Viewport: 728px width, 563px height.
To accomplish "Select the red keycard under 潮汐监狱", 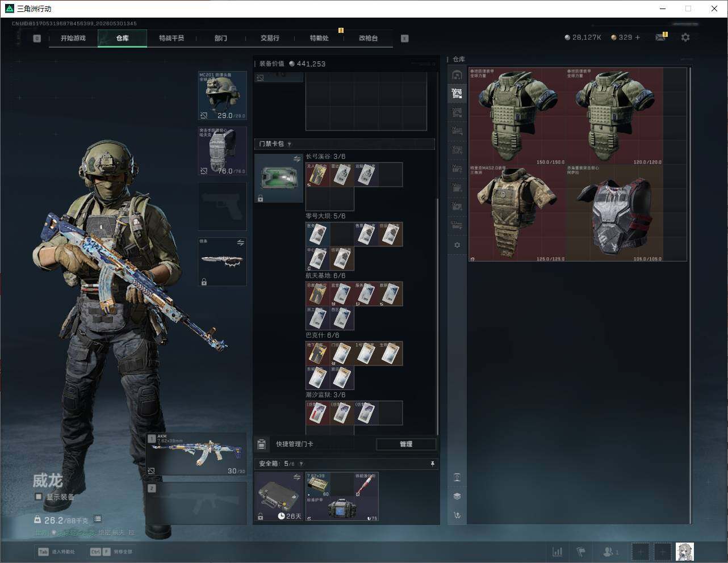I will (317, 413).
